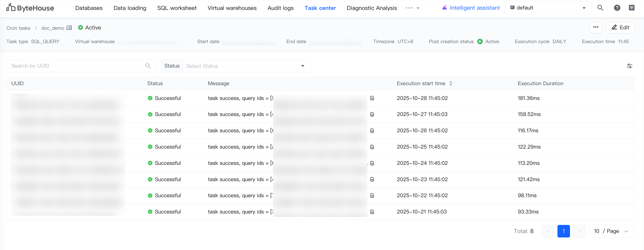
Task: Click the Edit button
Action: 620,28
